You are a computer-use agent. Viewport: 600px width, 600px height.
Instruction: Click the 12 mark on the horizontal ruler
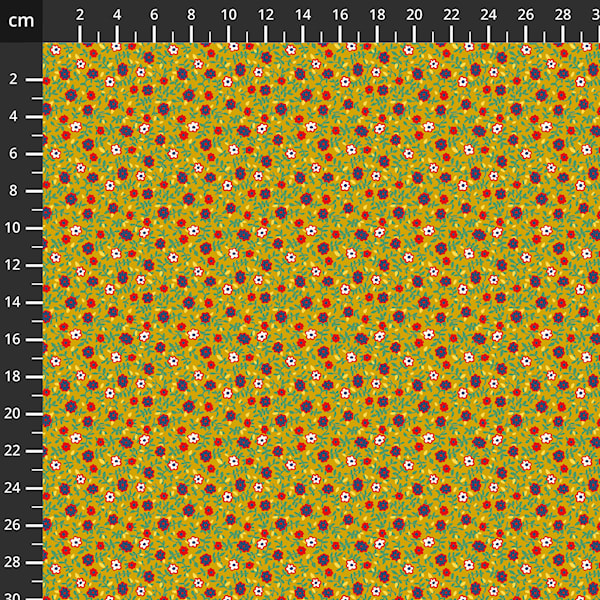coord(266,16)
